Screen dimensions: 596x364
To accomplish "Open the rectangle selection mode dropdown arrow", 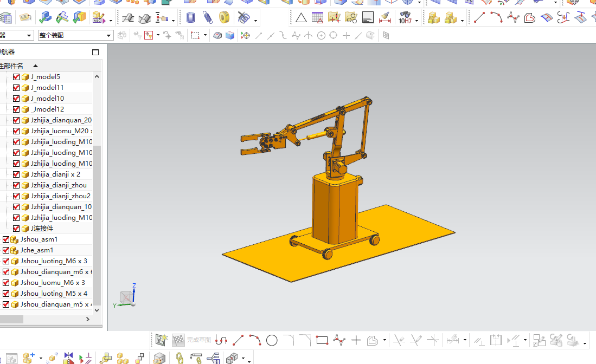I will click(205, 35).
